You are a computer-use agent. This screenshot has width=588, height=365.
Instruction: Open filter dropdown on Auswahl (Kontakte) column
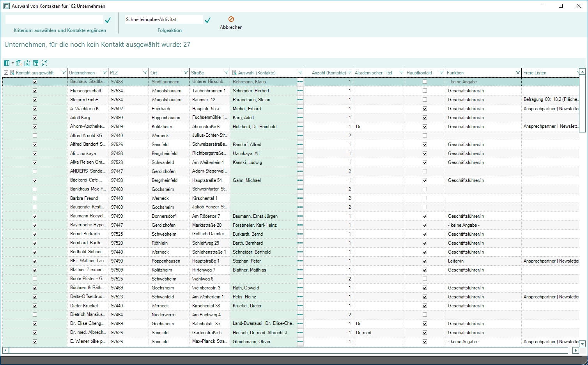pyautogui.click(x=300, y=73)
